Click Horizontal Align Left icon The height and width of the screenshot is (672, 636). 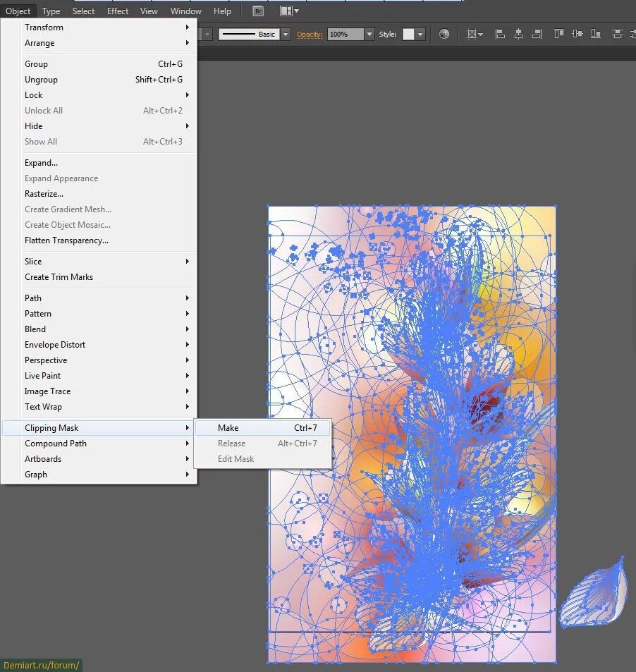[x=500, y=34]
